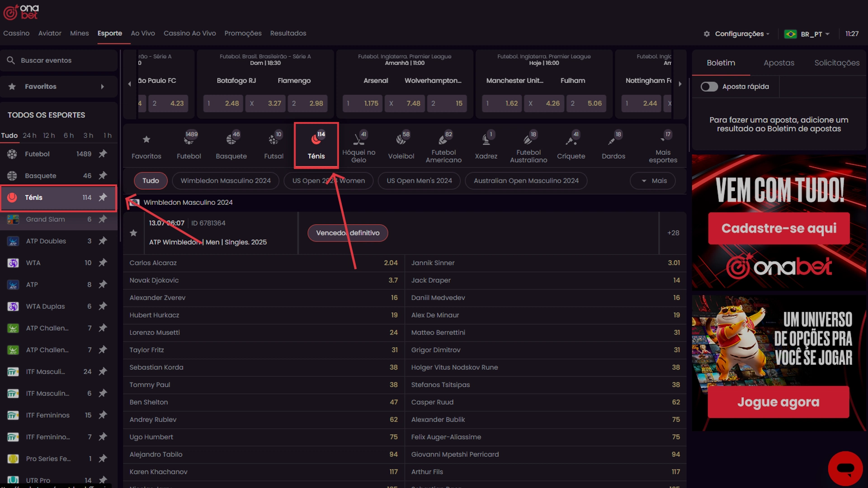Pick Botafogo RJ odds 2.48
This screenshot has height=488, width=868.
pos(223,103)
